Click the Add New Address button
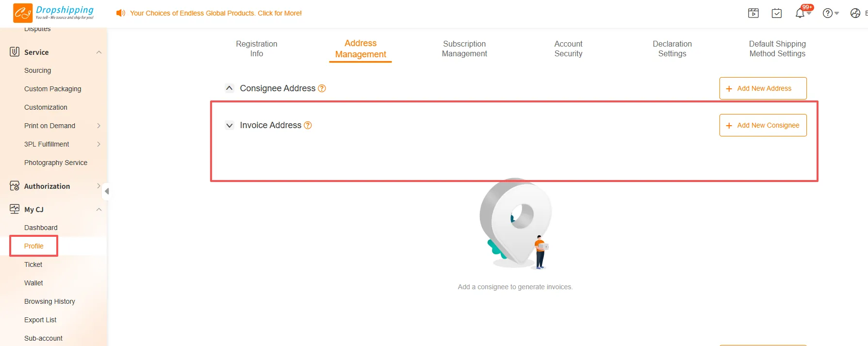This screenshot has height=346, width=868. [x=763, y=88]
